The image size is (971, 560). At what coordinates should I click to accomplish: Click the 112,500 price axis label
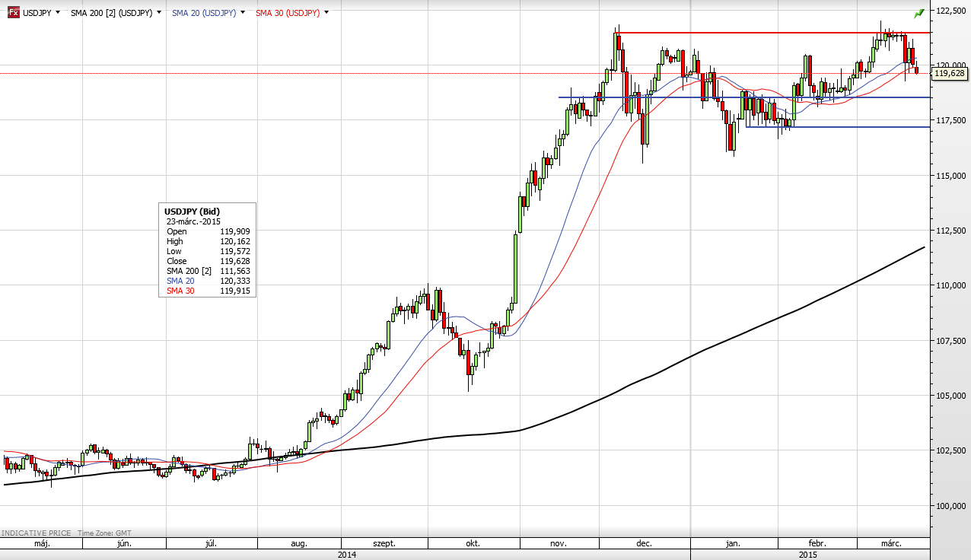pyautogui.click(x=950, y=231)
